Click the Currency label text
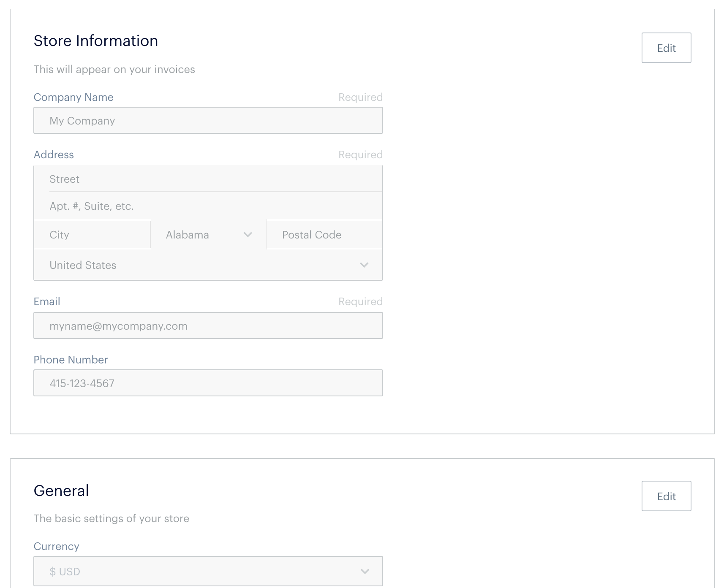The height and width of the screenshot is (588, 724). coord(56,546)
